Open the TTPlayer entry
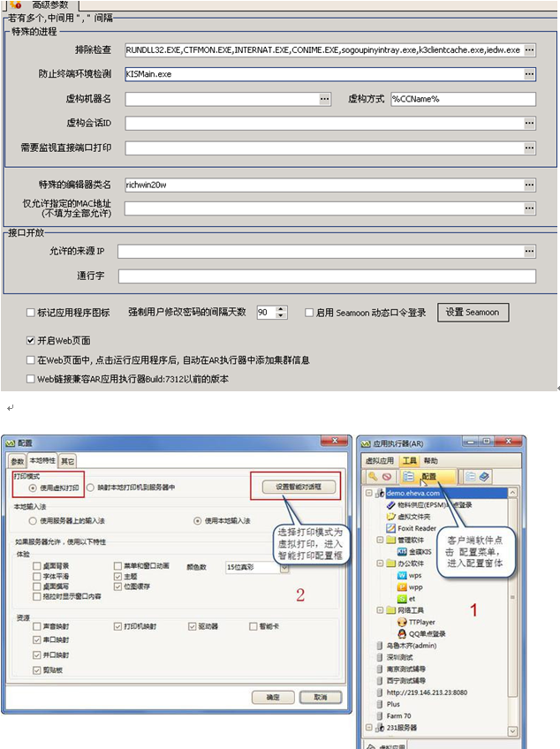Screen dimensions: 560x749 [416, 622]
